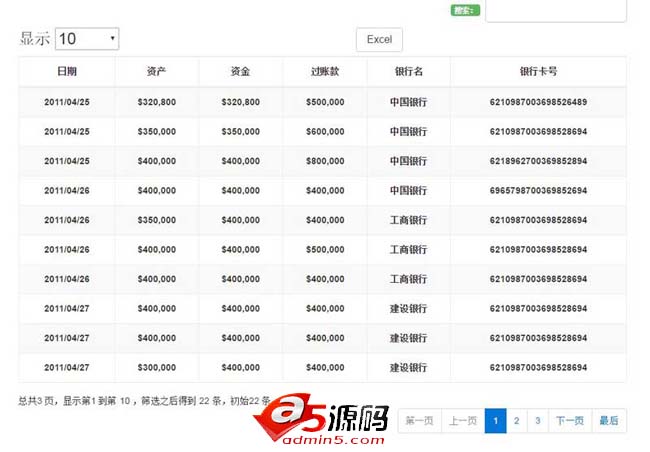Sort by the 日期 column header
Image resolution: width=650 pixels, height=452 pixels.
point(67,71)
